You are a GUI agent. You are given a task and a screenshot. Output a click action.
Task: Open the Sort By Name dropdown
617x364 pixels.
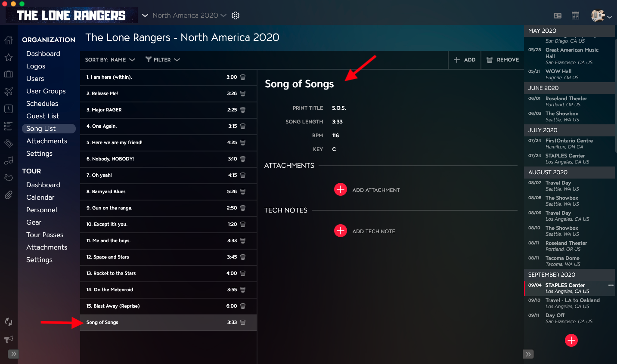pos(110,60)
